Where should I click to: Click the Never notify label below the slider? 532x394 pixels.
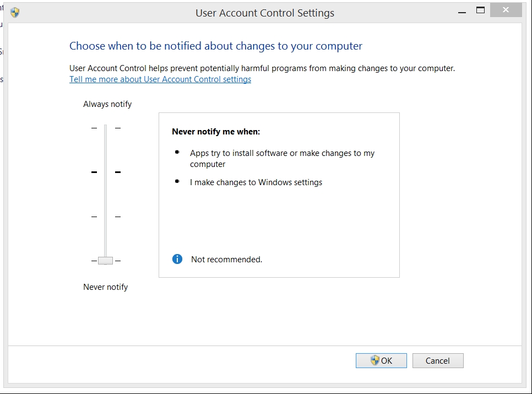pos(105,287)
